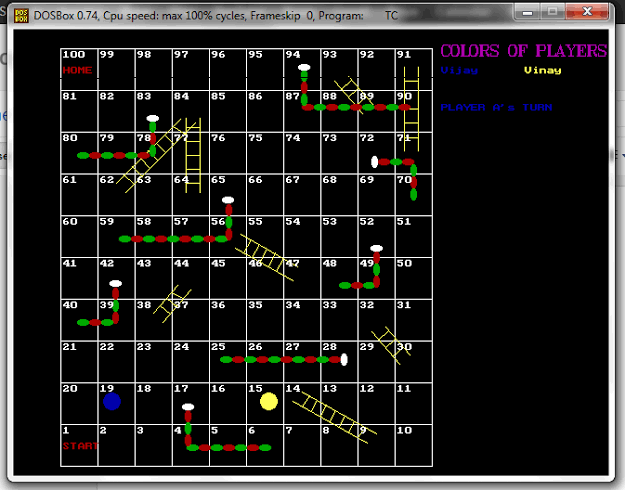The width and height of the screenshot is (625, 490).
Task: Click the snake head above cell 4
Action: pos(188,407)
